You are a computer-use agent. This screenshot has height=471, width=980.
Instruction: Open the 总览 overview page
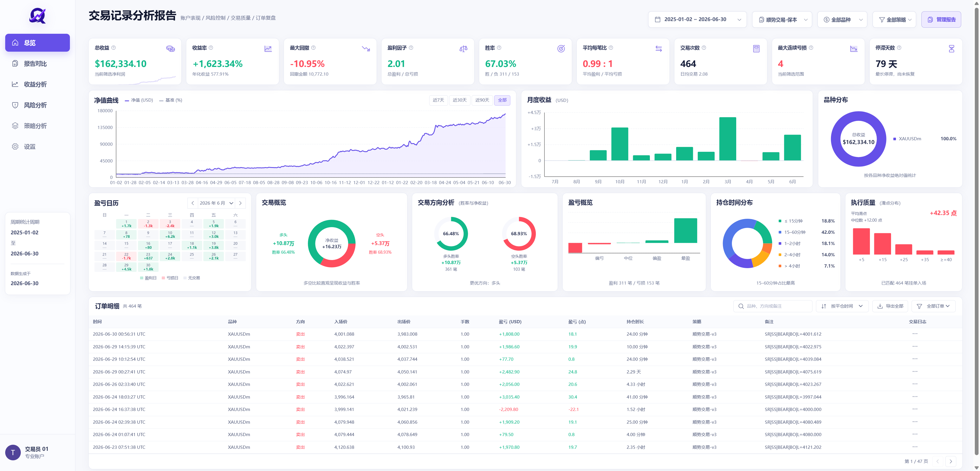[37, 43]
